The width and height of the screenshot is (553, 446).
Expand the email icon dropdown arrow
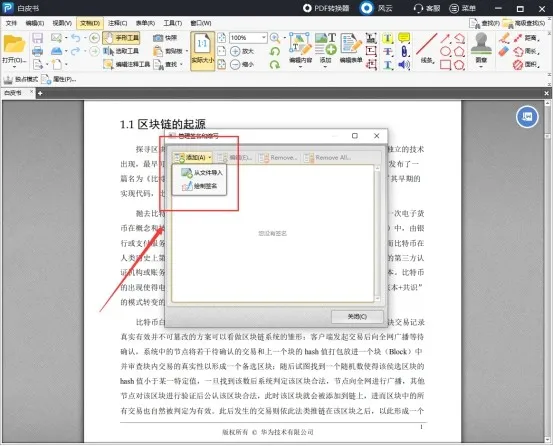click(66, 38)
